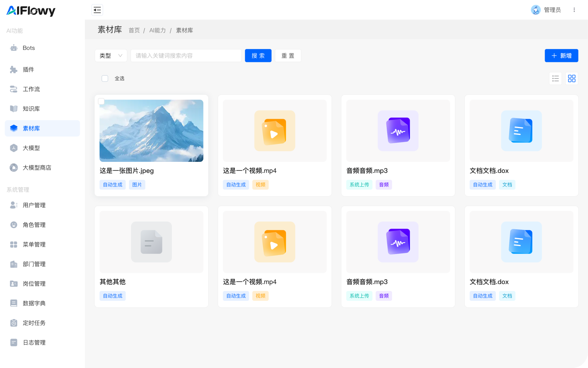Open 日志管理 from system management menu
Image resolution: width=588 pixels, height=368 pixels.
[34, 342]
